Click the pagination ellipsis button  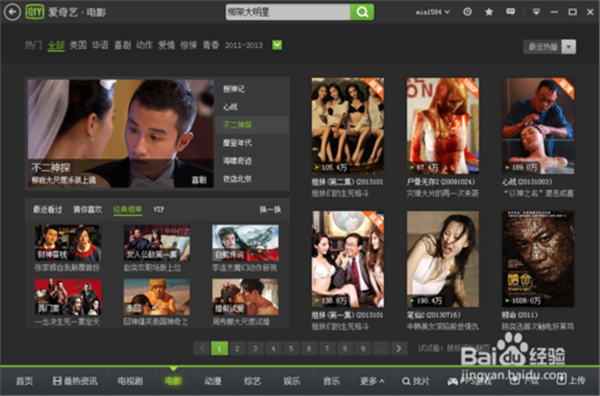coord(380,348)
